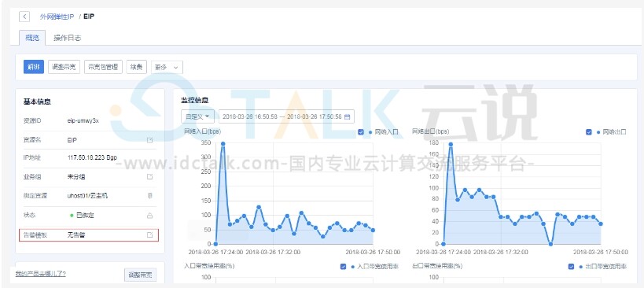Click the 续费 button

coord(136,67)
